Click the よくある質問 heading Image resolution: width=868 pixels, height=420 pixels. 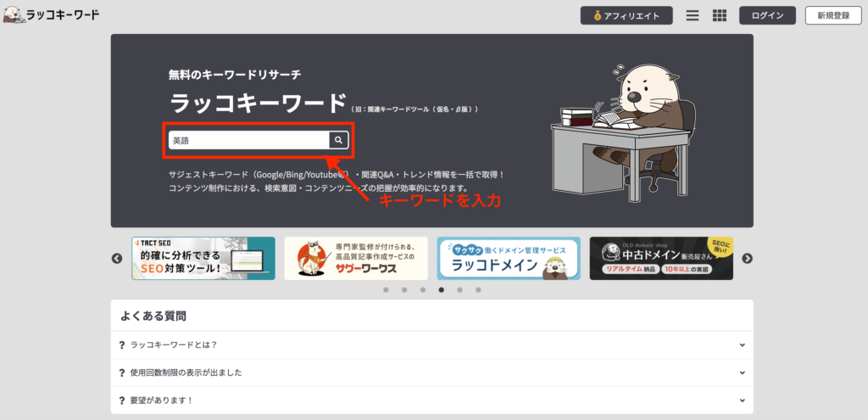[x=153, y=316]
